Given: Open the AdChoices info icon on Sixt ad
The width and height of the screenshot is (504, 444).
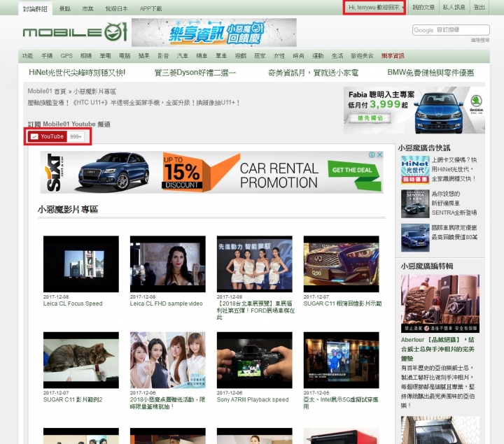Looking at the screenshot, I should (372, 155).
